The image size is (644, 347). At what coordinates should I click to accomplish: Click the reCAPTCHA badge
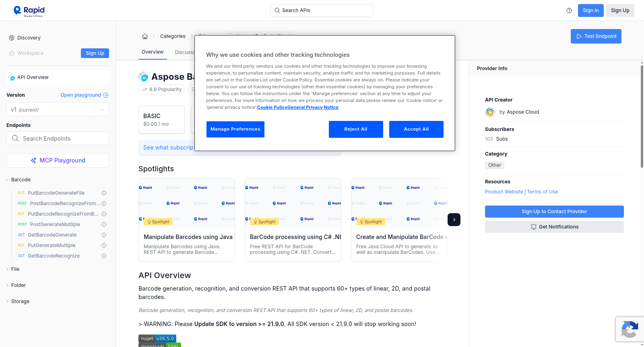pyautogui.click(x=630, y=329)
